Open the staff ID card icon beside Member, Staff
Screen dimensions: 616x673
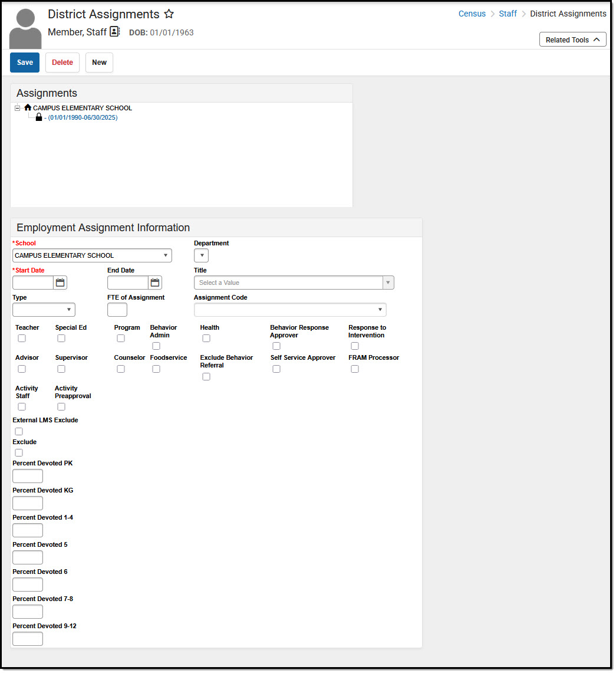pyautogui.click(x=114, y=31)
